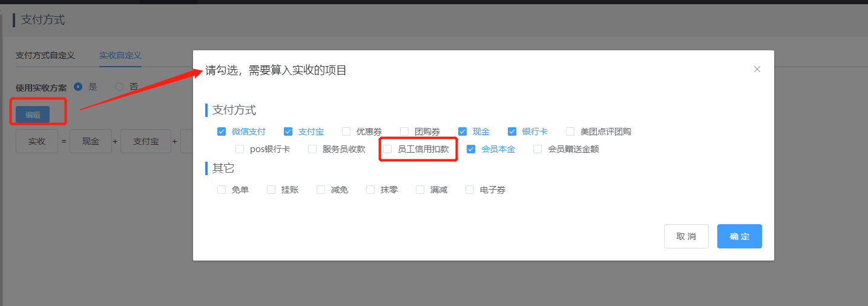Uncheck the 微信支付 checkbox
The image size is (868, 306).
tap(222, 131)
